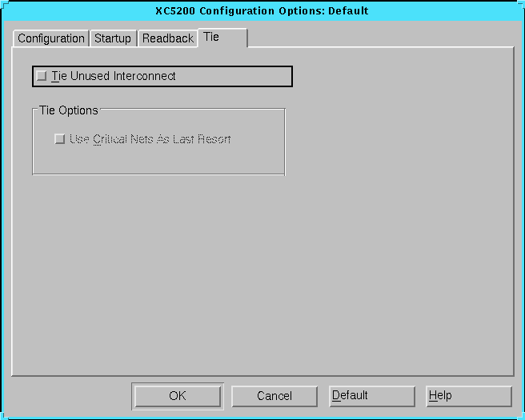Click the XC5200 Configuration Options title bar
This screenshot has height=420, width=525.
click(262, 10)
